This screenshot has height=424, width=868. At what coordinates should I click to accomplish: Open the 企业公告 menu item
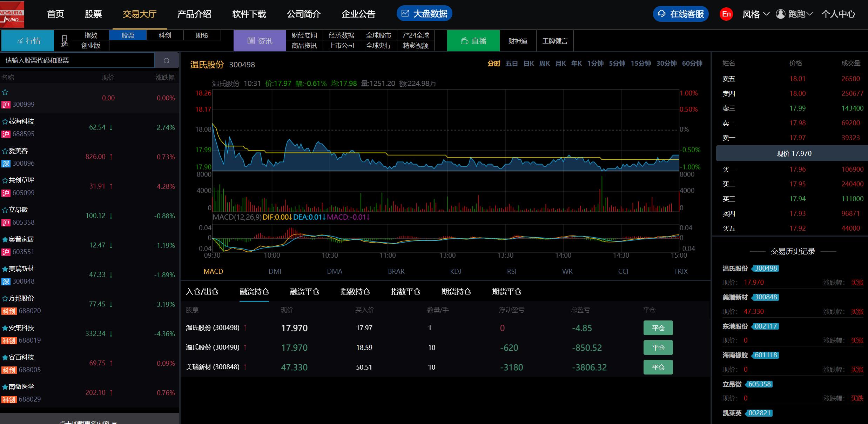pos(358,14)
